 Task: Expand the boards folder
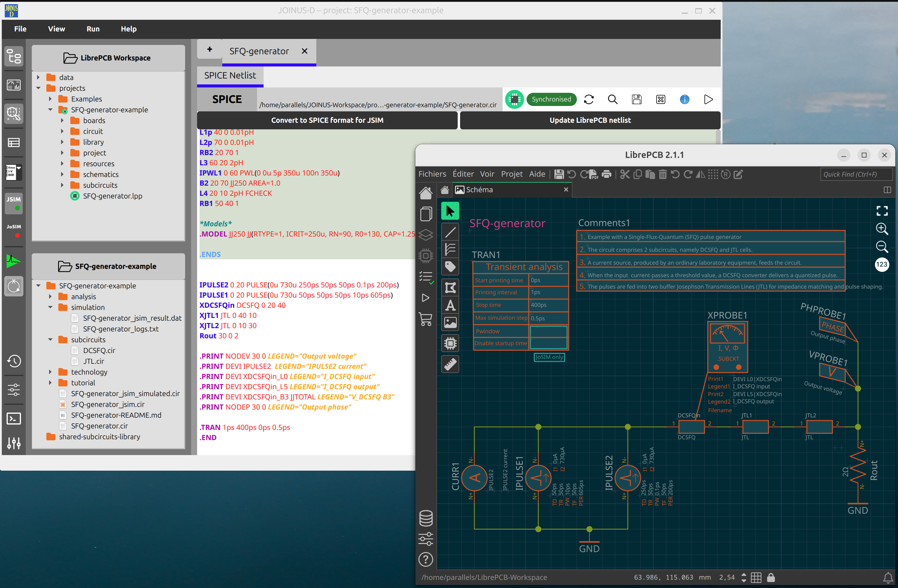coord(62,120)
